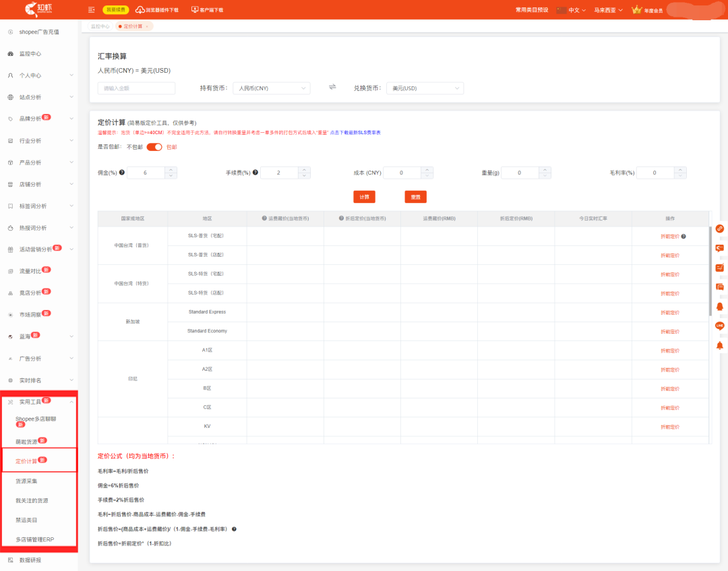Viewport: 728px width, 571px height.
Task: Increase the 佣金(%) value with up arrow
Action: (x=171, y=169)
